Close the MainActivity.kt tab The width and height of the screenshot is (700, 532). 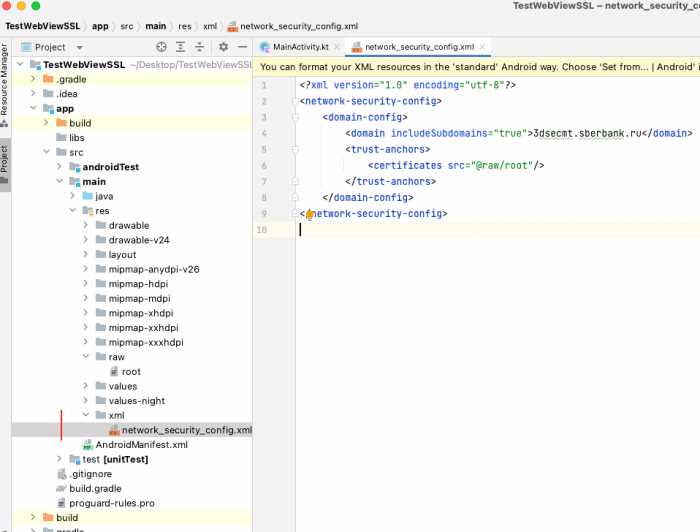pyautogui.click(x=337, y=47)
